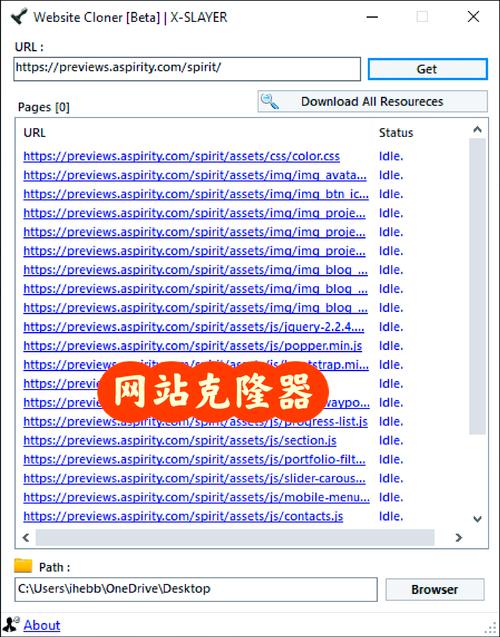Open the popper.min.js link
This screenshot has width=500, height=637.
[193, 346]
